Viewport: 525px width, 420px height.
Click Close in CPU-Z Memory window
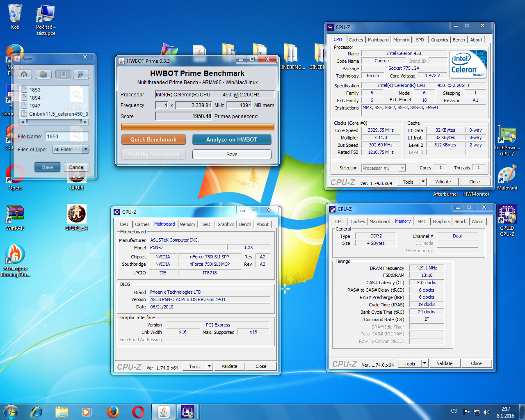click(x=476, y=363)
